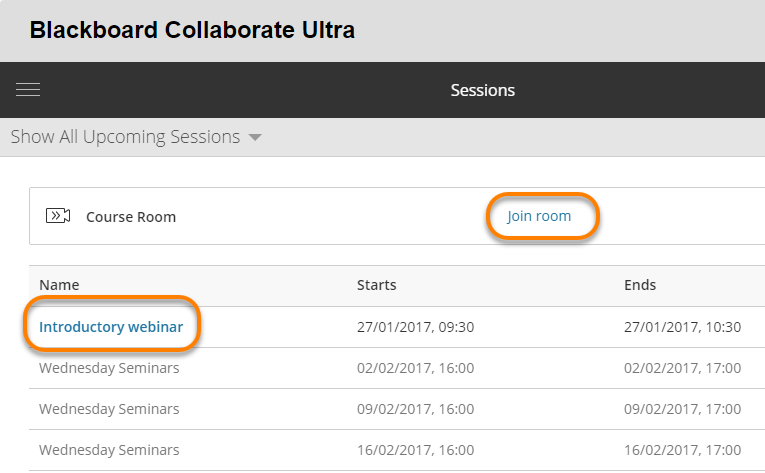Click the Sessions title in header bar
765x473 pixels.
[483, 90]
